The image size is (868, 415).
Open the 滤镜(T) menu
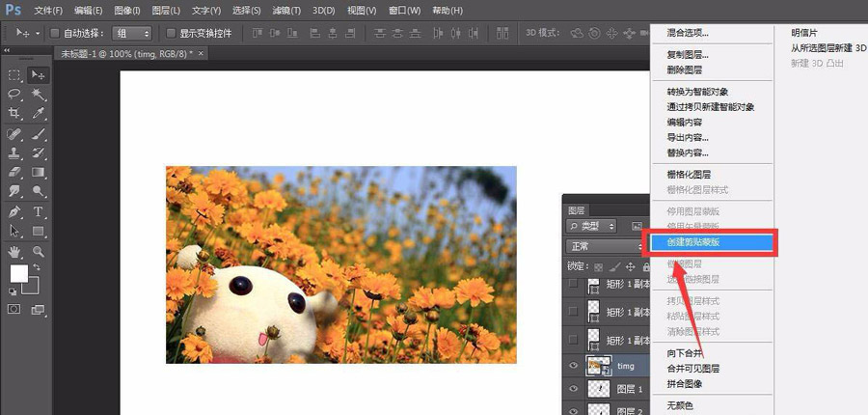click(286, 11)
